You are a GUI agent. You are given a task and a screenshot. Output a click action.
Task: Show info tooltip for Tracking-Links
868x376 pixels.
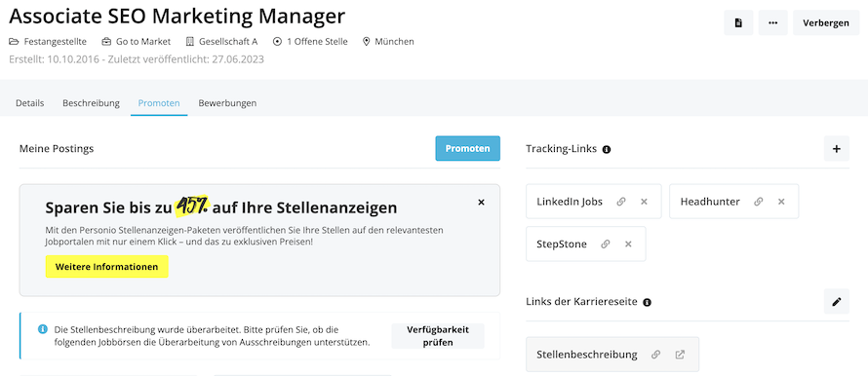pyautogui.click(x=607, y=149)
